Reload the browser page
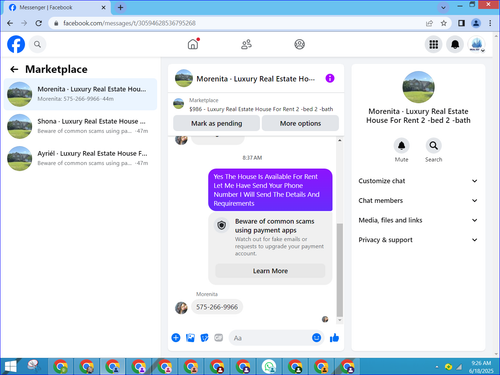Image resolution: width=500 pixels, height=375 pixels. pos(39,23)
